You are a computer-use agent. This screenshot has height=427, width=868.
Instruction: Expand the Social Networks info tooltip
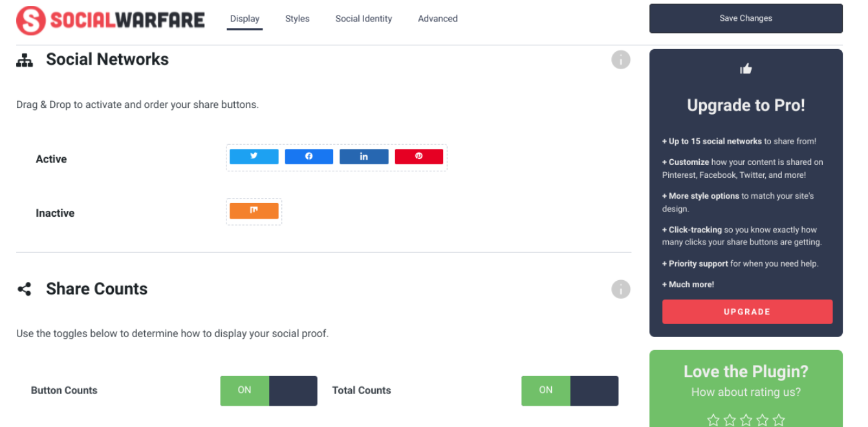[x=621, y=59]
